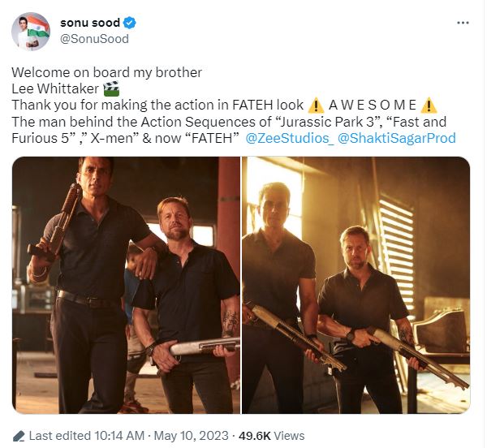The height and width of the screenshot is (448, 487).
Task: Click the 49.6K Views count
Action: [x=274, y=436]
